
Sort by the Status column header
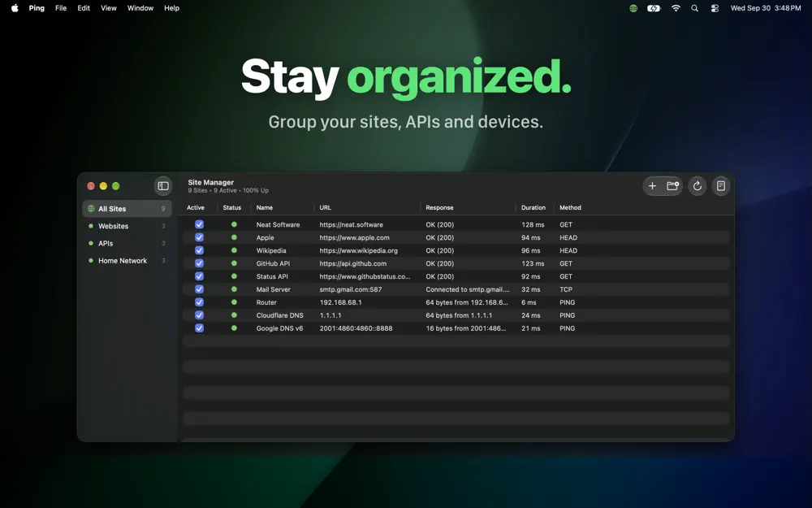point(232,207)
